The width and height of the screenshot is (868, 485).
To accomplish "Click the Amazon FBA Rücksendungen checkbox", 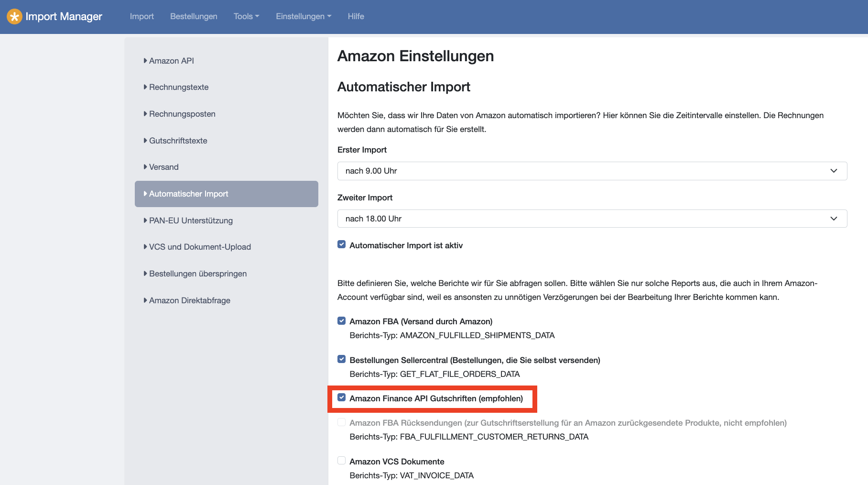I will [x=342, y=422].
